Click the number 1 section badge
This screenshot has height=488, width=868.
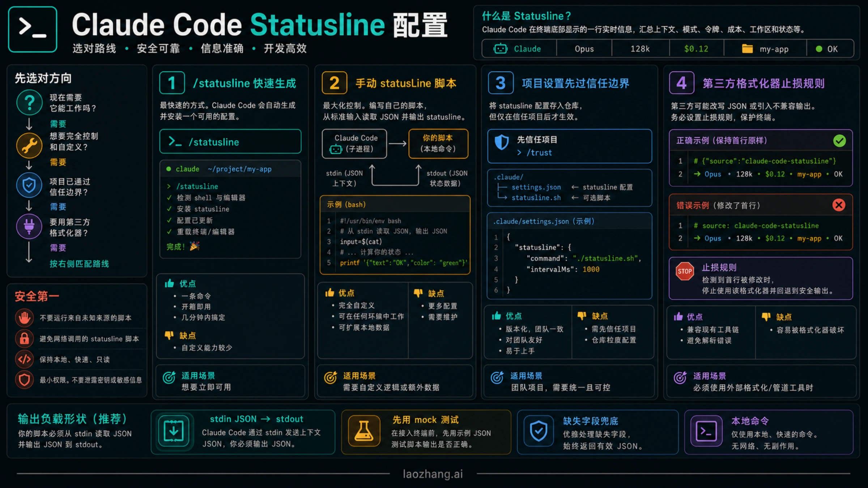point(172,83)
